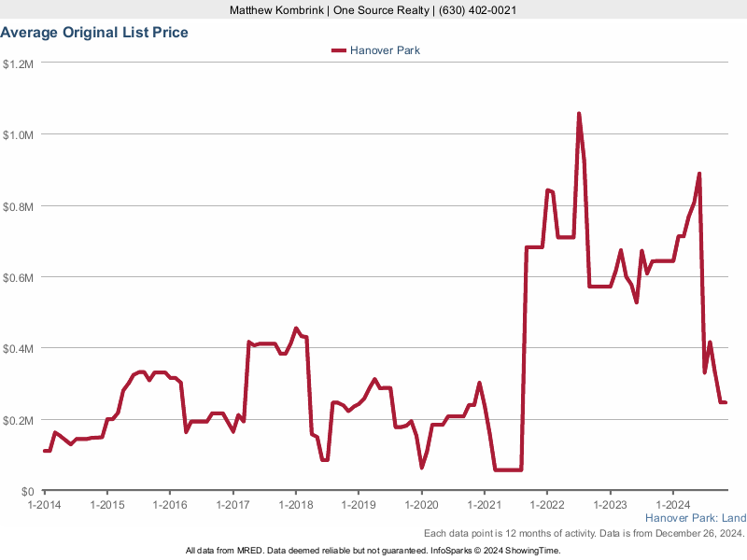Click the header text with Matthew Kombrink's name

pyautogui.click(x=373, y=10)
